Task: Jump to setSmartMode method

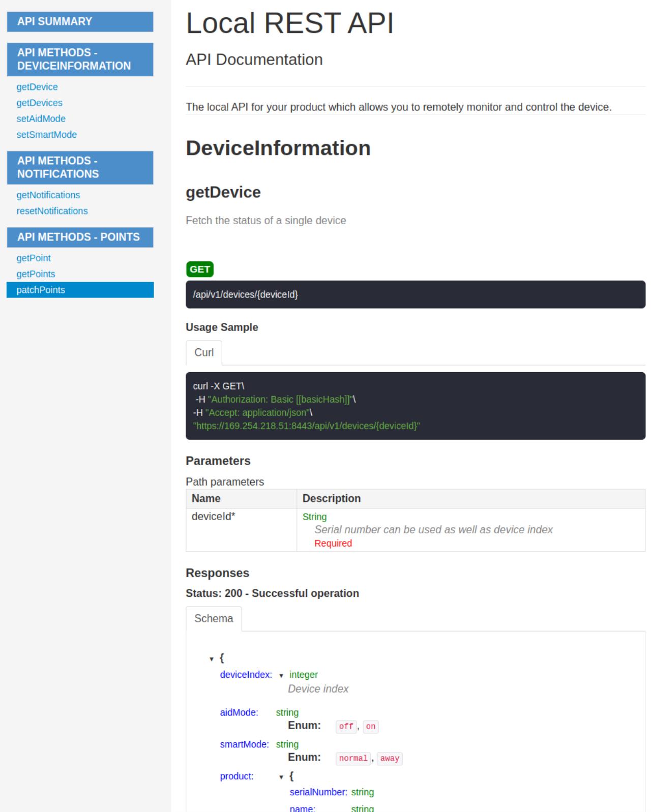Action: [46, 135]
